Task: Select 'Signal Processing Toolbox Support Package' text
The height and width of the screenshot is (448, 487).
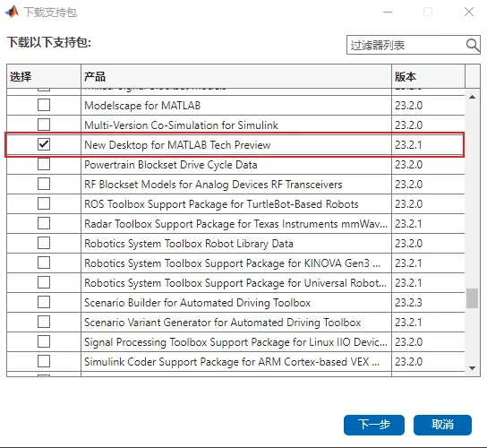Action: tap(235, 342)
